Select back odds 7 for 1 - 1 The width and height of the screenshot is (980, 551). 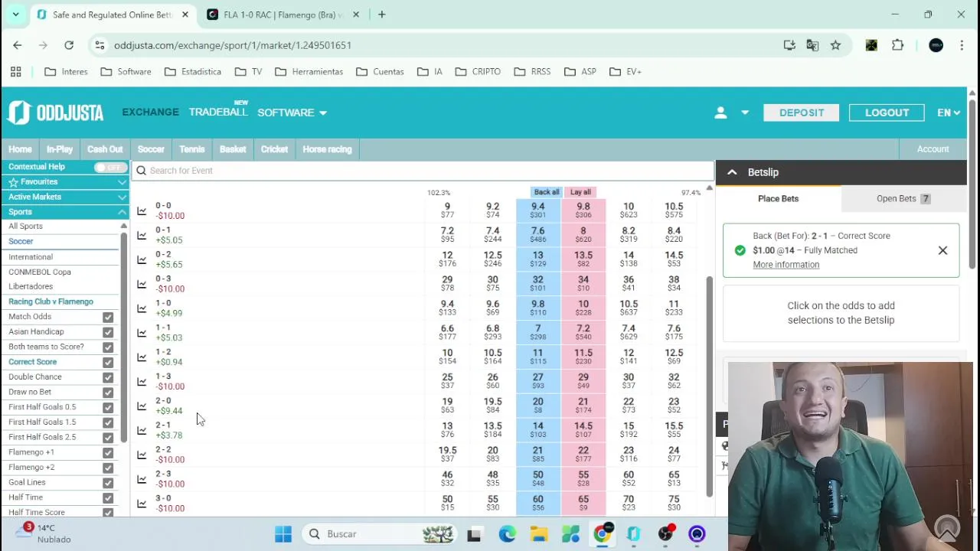pyautogui.click(x=538, y=333)
